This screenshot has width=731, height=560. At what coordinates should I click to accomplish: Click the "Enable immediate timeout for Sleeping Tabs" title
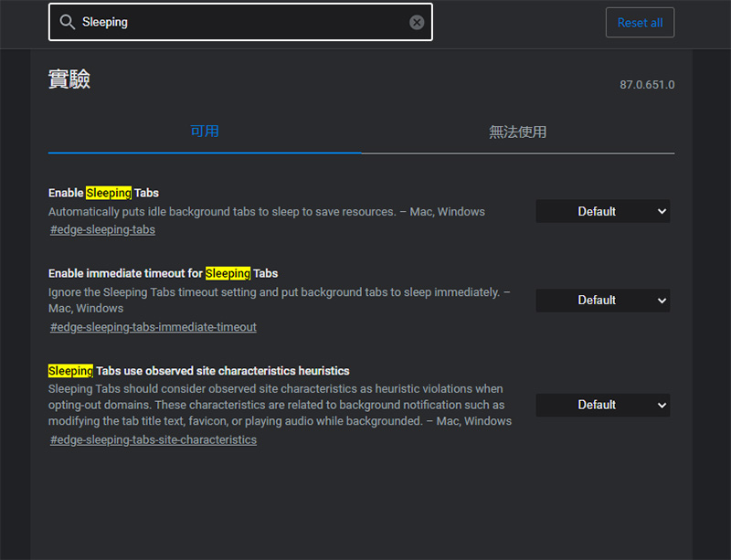point(163,273)
